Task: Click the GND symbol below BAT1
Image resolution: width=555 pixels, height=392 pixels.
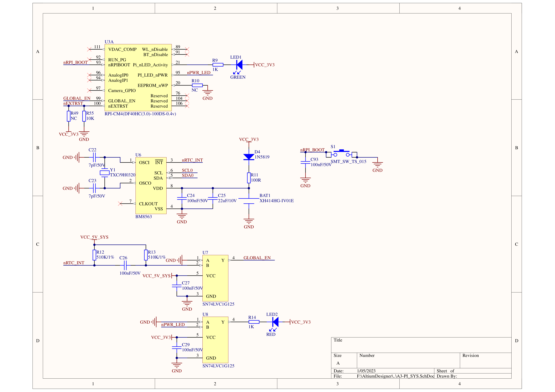Action: (x=249, y=221)
